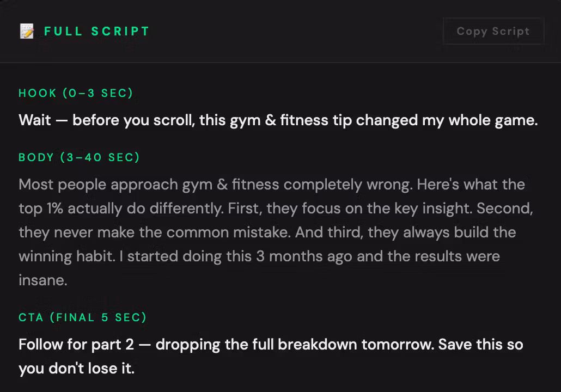This screenshot has height=392, width=561.
Task: Click the phrase "3 months ago" in the body
Action: tap(304, 256)
